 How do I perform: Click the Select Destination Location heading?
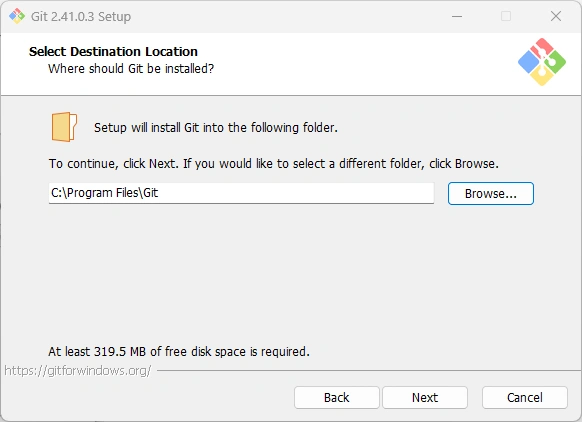(113, 51)
